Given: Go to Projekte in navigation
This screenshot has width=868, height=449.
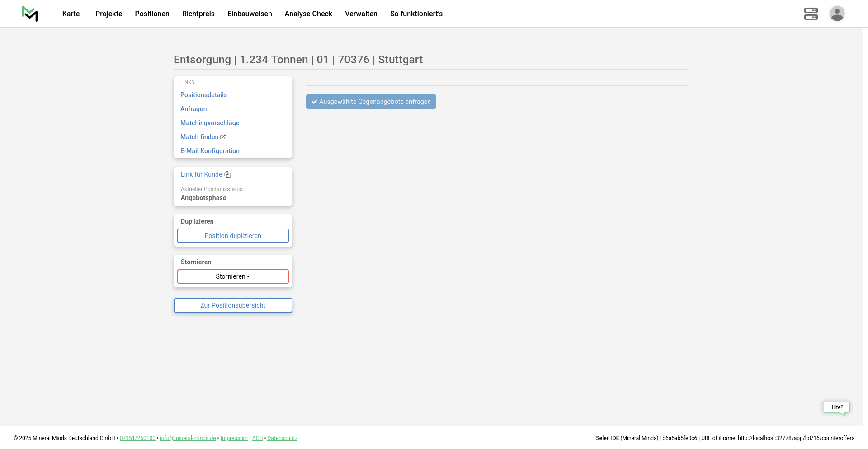Looking at the screenshot, I should (x=108, y=14).
